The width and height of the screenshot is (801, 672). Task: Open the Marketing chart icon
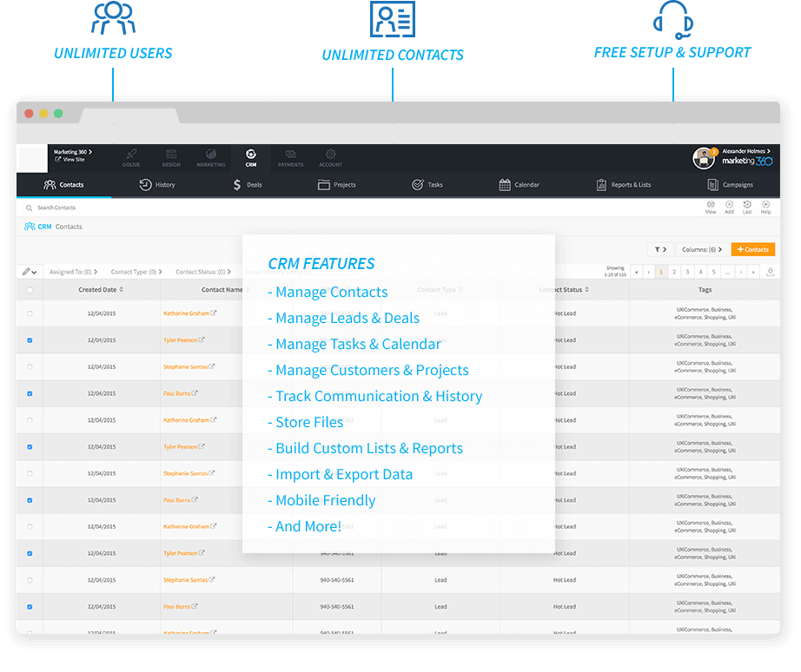tap(210, 156)
